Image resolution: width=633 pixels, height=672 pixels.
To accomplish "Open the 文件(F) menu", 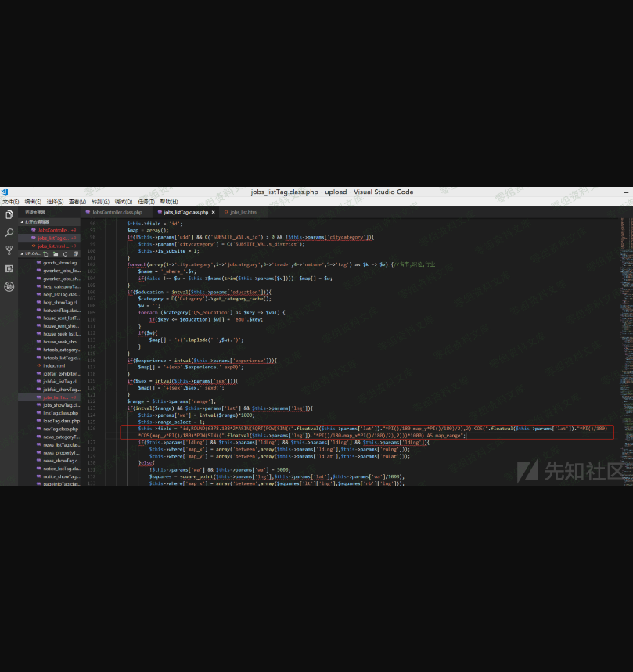I will tap(10, 202).
